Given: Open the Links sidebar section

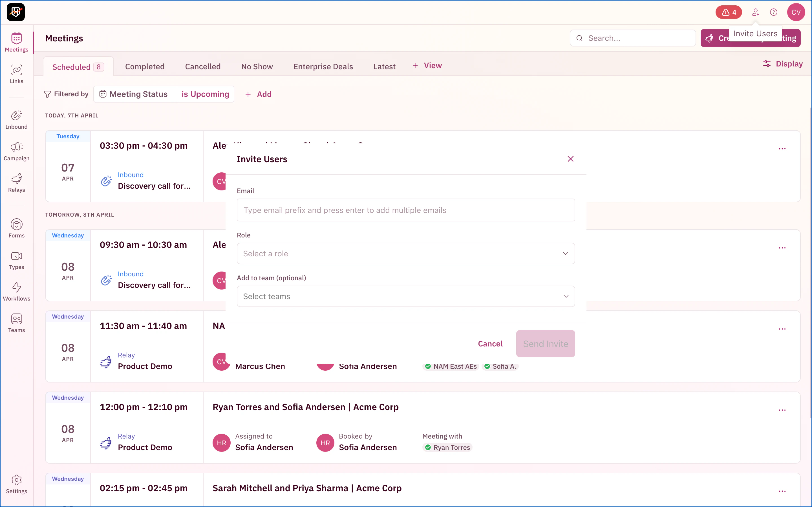Looking at the screenshot, I should pos(16,74).
